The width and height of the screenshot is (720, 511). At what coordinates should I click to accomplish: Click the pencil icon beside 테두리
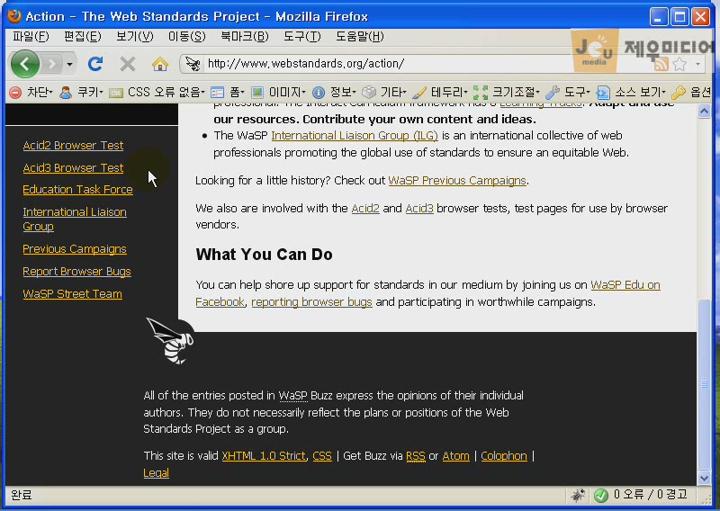(419, 93)
